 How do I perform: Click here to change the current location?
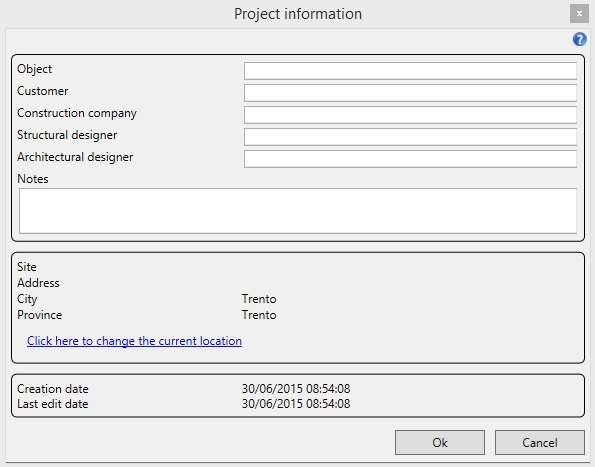click(x=134, y=341)
